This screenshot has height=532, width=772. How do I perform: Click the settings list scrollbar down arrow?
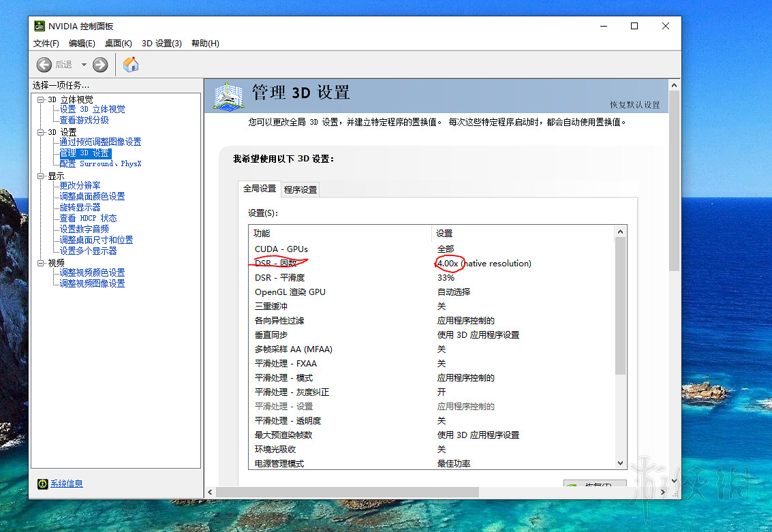pos(619,463)
